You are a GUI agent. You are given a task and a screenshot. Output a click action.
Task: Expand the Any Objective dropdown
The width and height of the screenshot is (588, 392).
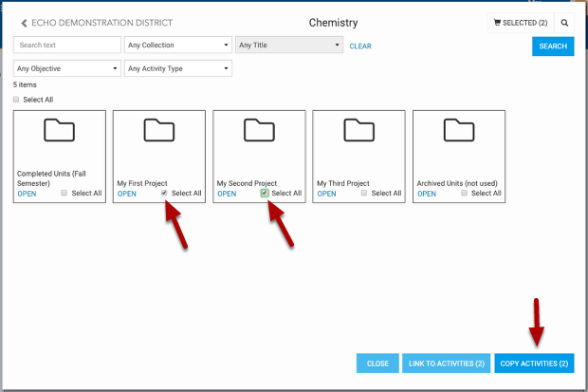(67, 68)
